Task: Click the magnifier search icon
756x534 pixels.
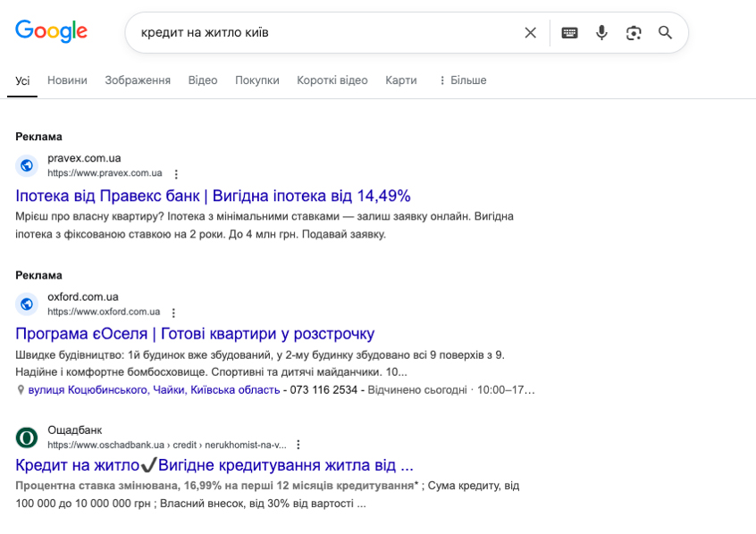Action: 666,33
